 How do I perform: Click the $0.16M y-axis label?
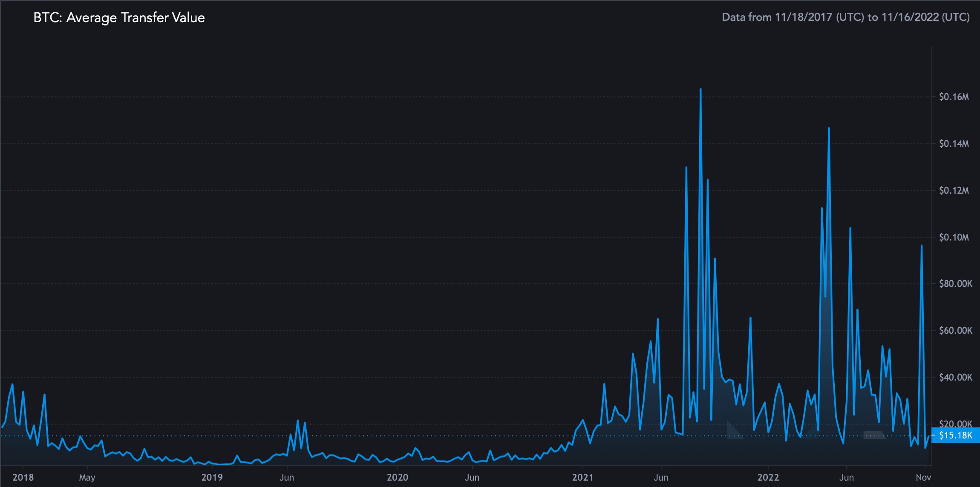click(x=954, y=97)
